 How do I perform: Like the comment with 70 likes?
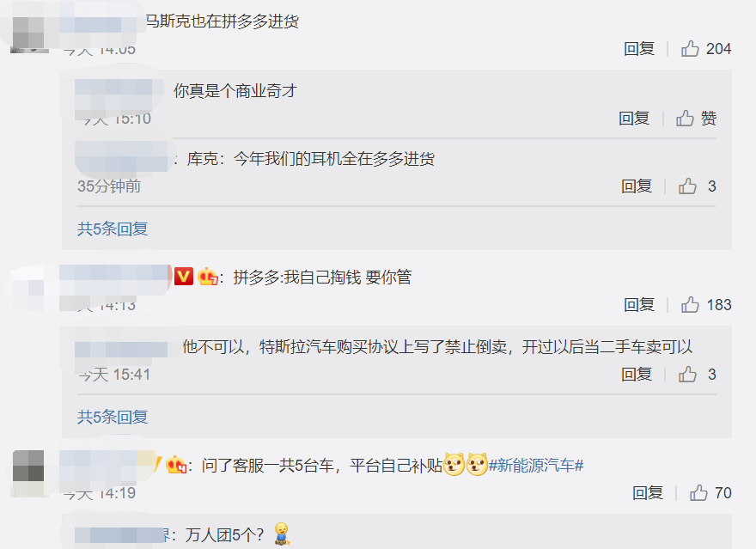(x=698, y=492)
